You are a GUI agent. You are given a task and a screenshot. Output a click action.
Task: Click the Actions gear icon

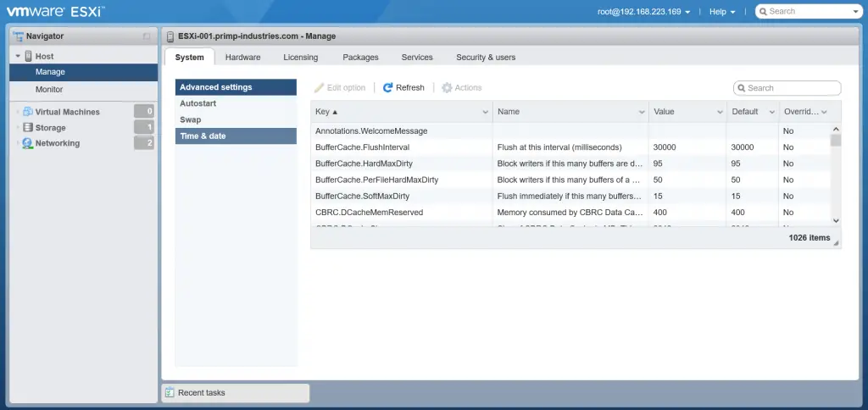click(x=447, y=87)
